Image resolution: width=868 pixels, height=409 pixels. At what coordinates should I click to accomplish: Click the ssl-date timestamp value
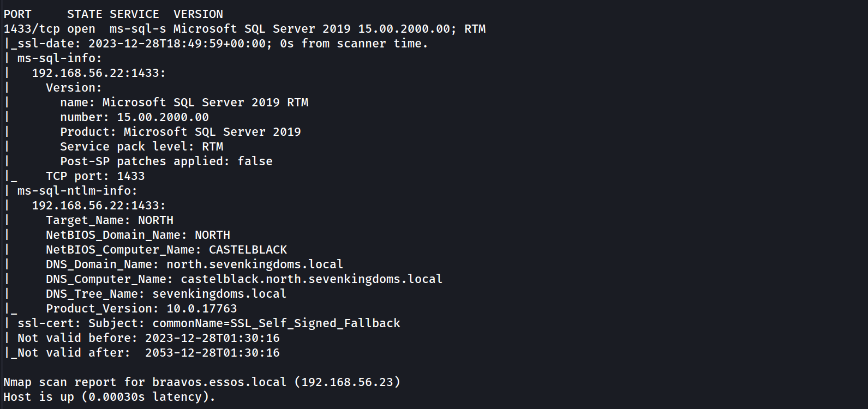tap(177, 44)
